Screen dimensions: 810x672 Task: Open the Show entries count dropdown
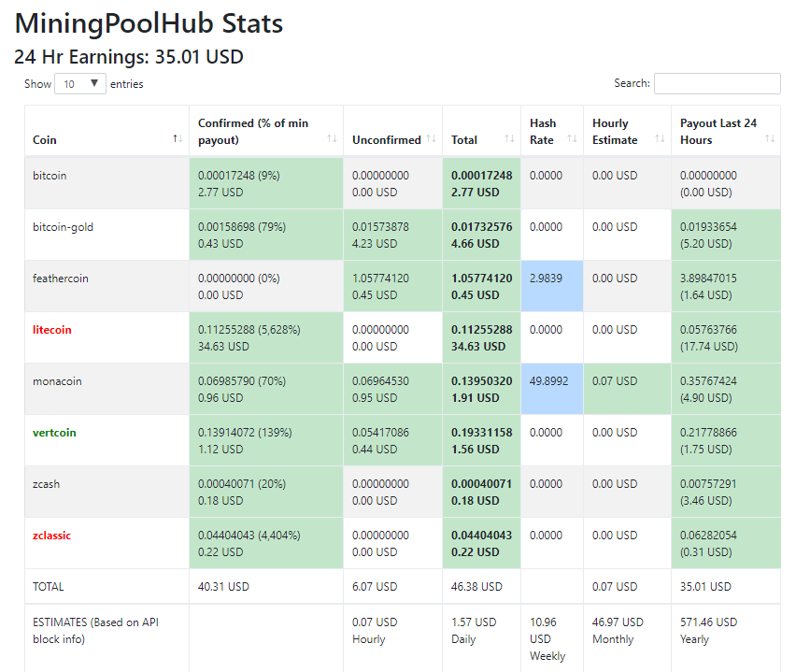(x=80, y=84)
